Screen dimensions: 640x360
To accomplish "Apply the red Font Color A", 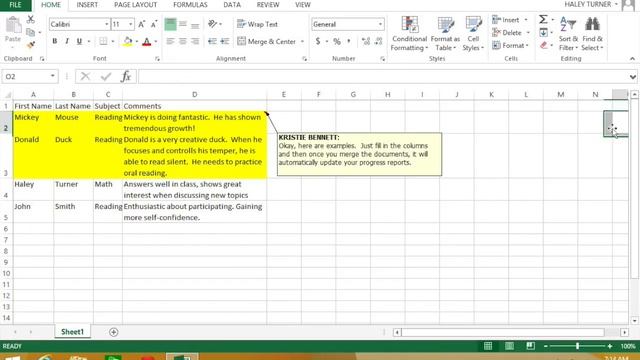I will point(147,41).
